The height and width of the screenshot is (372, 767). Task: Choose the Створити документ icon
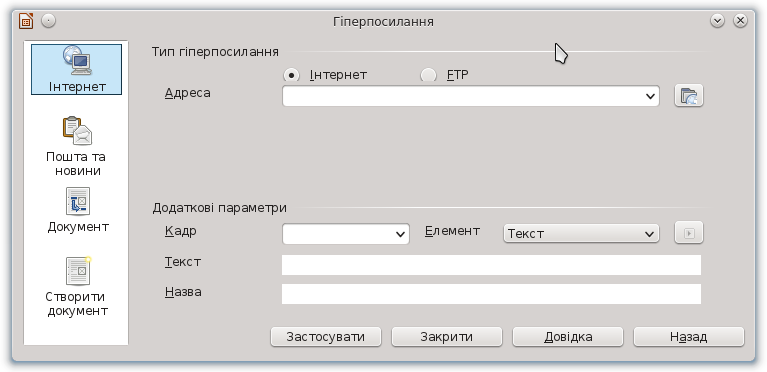[78, 271]
